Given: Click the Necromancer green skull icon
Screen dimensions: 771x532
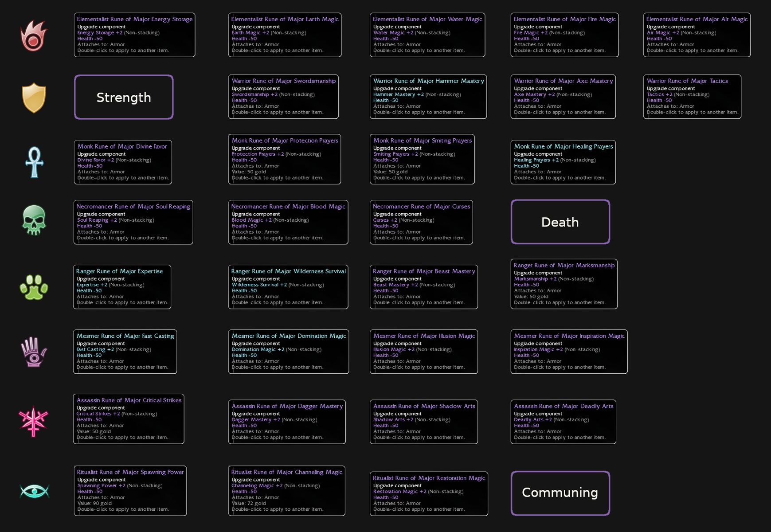Looking at the screenshot, I should [x=34, y=220].
